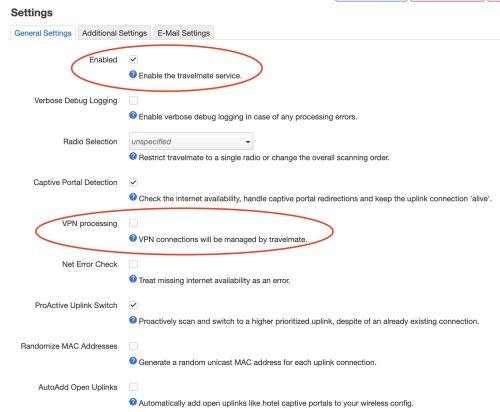The width and height of the screenshot is (500, 412).
Task: Open the E-Mail Settings tab
Action: tap(184, 33)
